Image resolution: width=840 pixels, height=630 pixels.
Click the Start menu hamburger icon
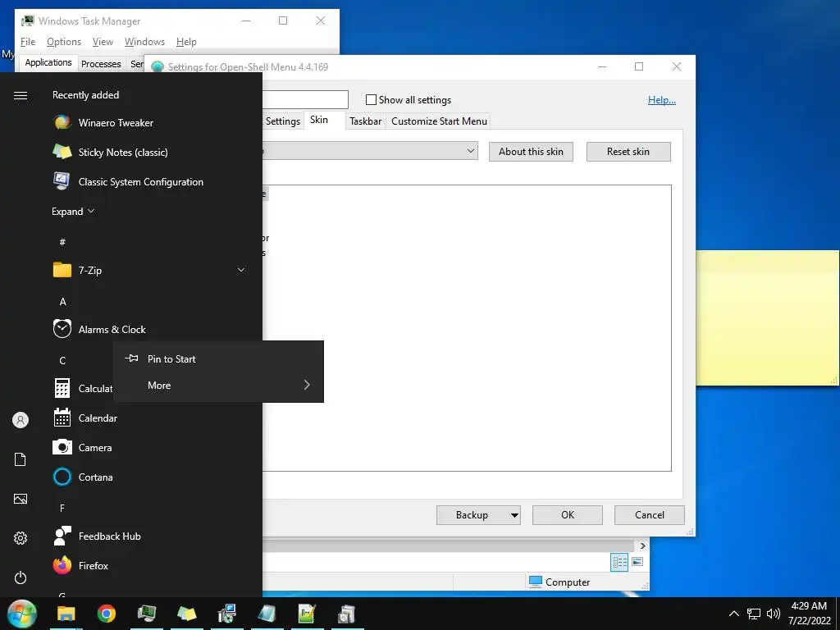(x=21, y=95)
